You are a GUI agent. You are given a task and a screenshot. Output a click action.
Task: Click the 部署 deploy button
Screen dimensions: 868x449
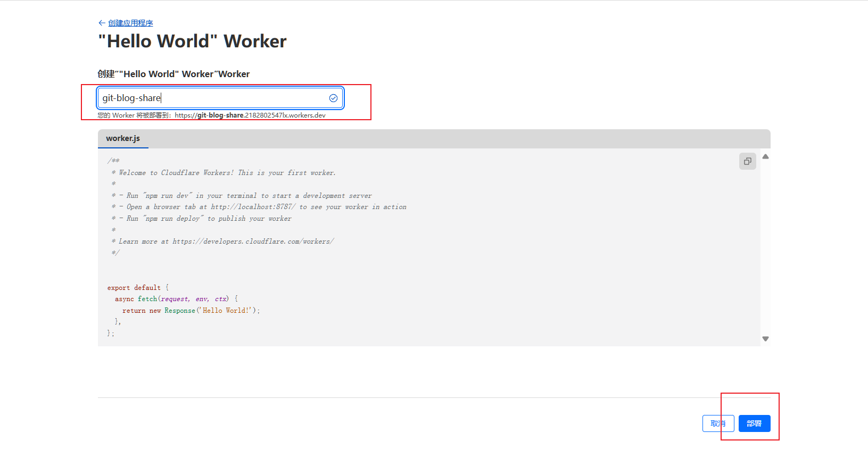pyautogui.click(x=754, y=423)
